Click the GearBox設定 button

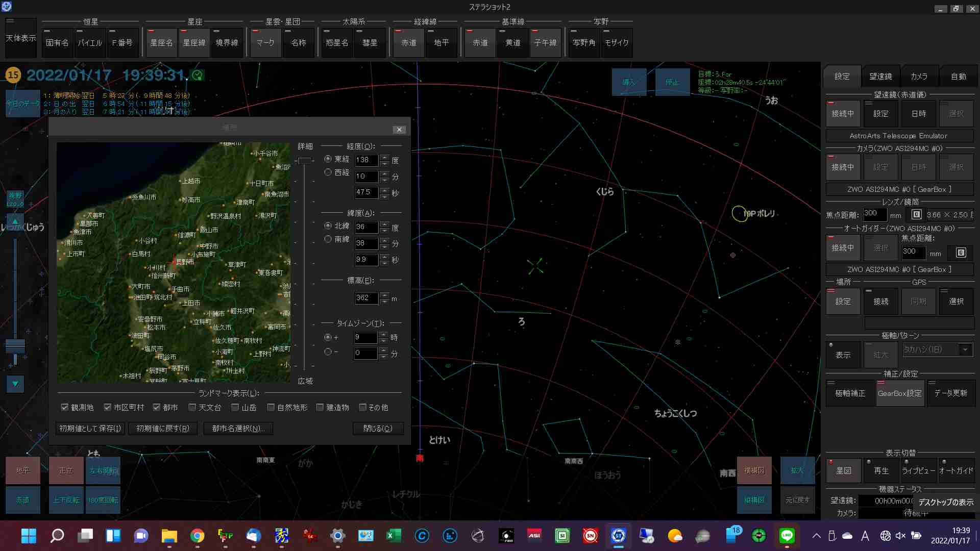(900, 393)
